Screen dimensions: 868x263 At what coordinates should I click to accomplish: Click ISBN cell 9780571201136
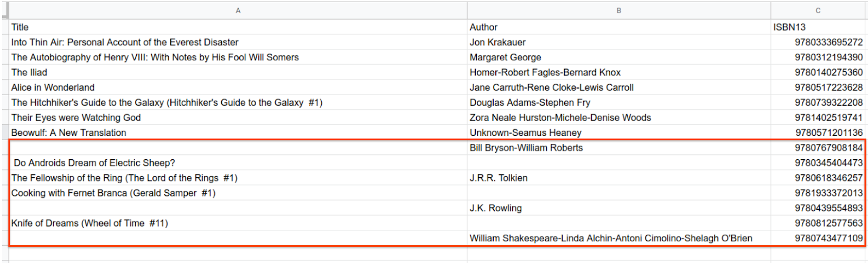coord(828,133)
